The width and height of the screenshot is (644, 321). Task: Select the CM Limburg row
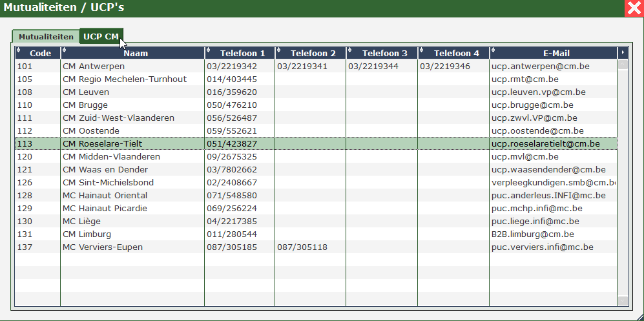click(x=316, y=234)
